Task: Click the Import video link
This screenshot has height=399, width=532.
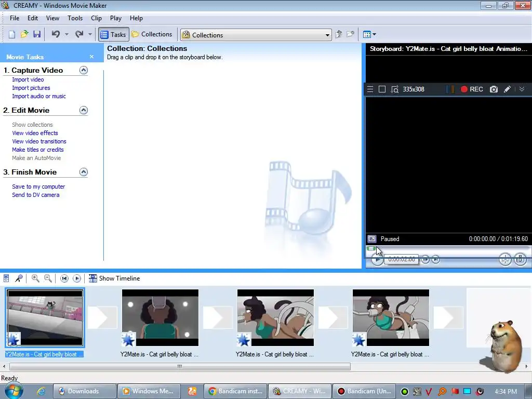Action: [x=28, y=79]
